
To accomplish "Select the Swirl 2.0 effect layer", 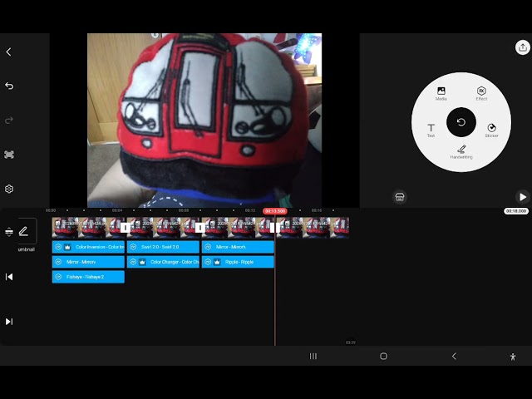I will (x=163, y=247).
